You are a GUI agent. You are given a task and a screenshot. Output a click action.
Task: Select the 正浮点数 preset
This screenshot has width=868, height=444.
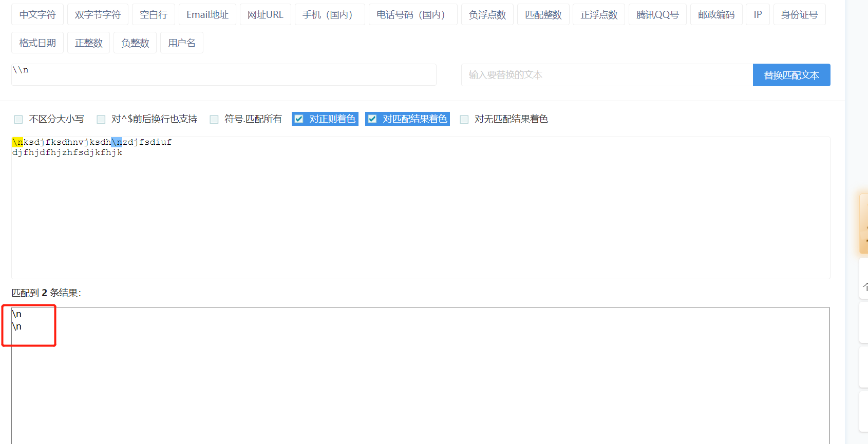599,14
